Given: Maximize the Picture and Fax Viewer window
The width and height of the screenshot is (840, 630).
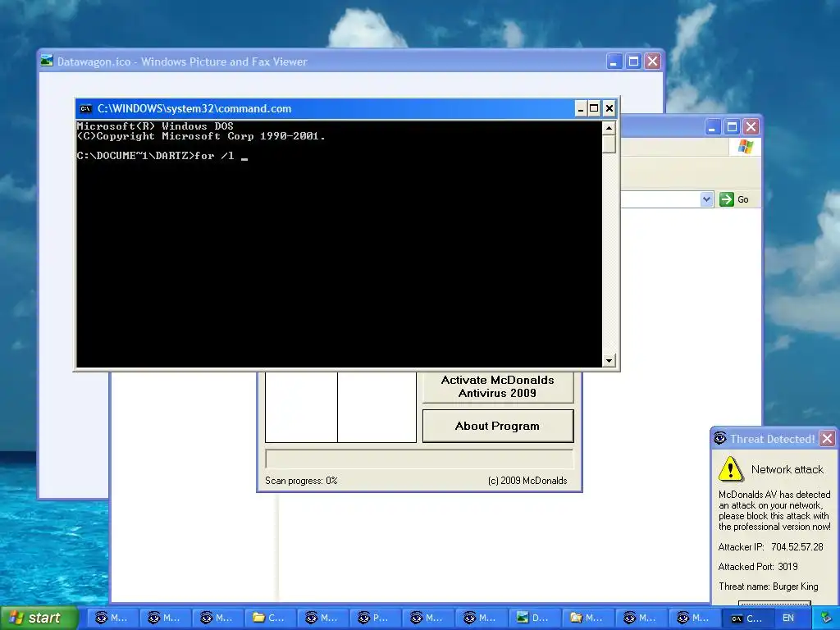Looking at the screenshot, I should pos(633,62).
